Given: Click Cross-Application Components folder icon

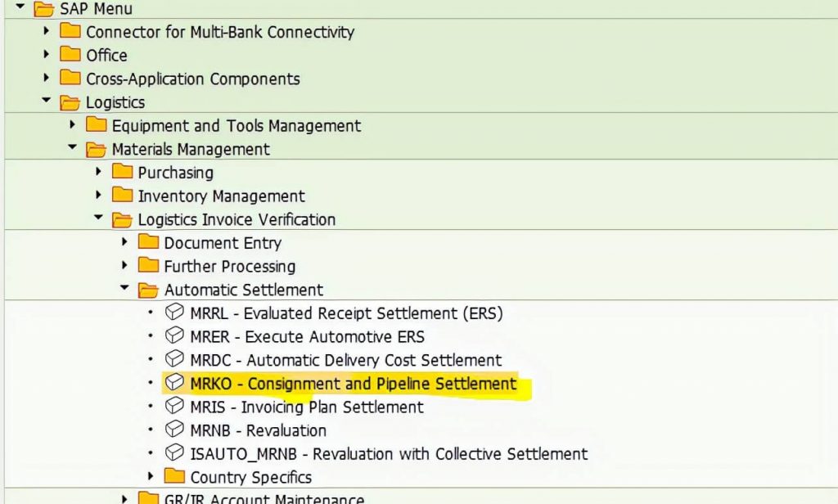Looking at the screenshot, I should click(70, 78).
